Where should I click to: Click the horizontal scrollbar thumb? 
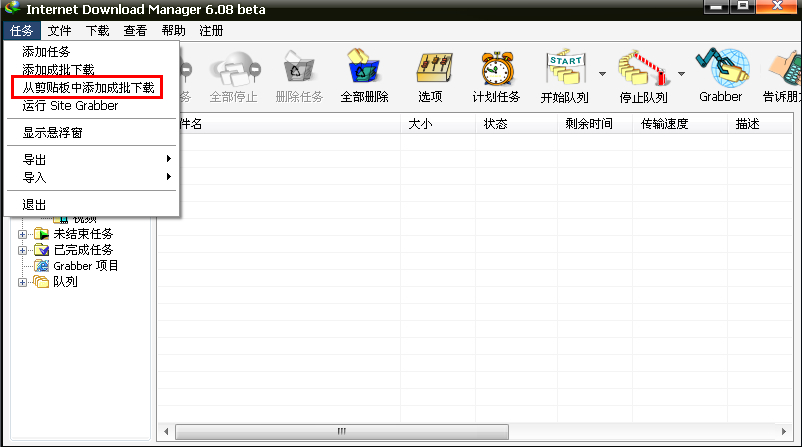tap(342, 432)
